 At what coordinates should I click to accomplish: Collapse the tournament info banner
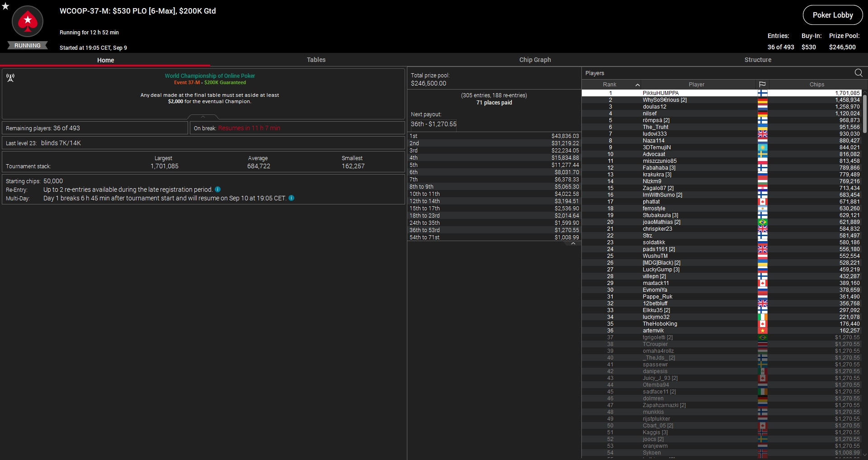tap(203, 117)
